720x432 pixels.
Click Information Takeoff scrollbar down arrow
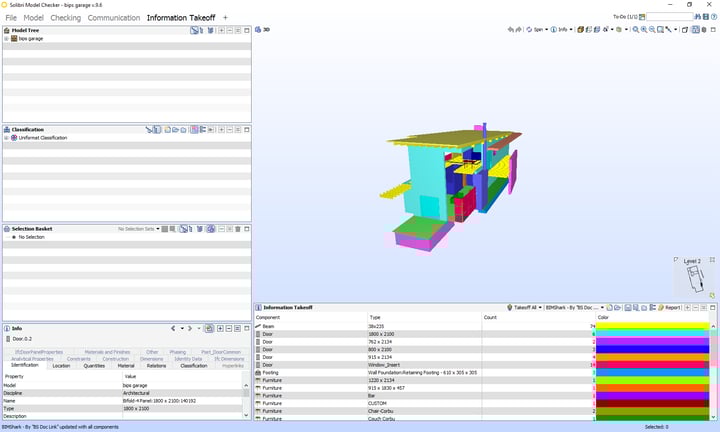pos(713,417)
